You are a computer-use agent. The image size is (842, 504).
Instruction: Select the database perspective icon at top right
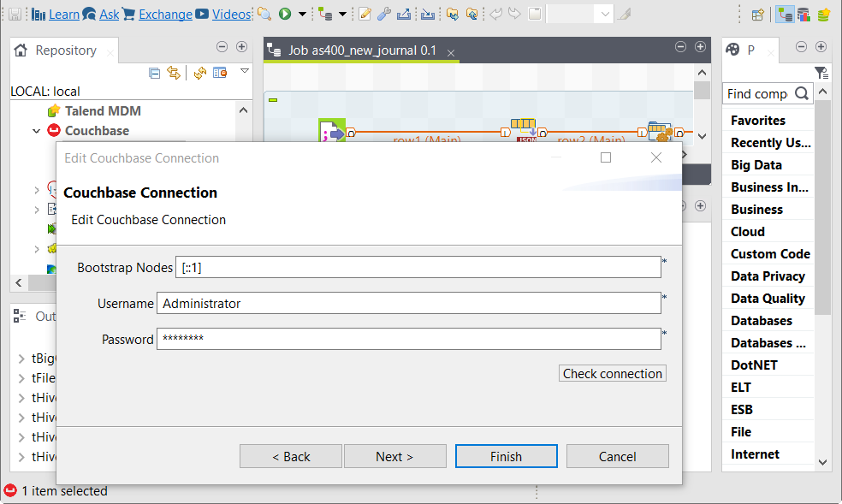click(x=803, y=14)
